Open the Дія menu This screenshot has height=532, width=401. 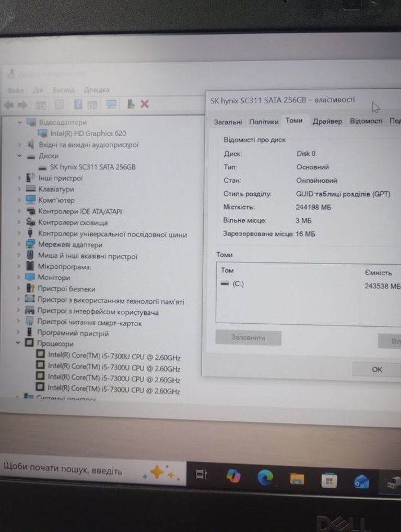(38, 90)
